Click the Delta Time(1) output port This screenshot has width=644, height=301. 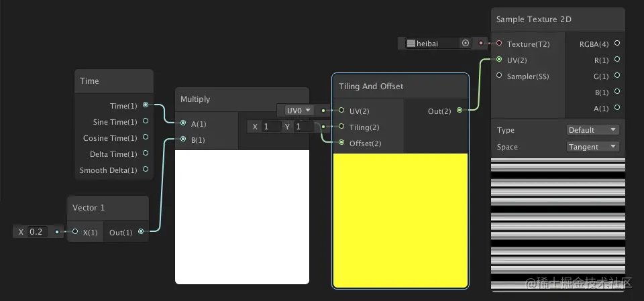pos(146,153)
